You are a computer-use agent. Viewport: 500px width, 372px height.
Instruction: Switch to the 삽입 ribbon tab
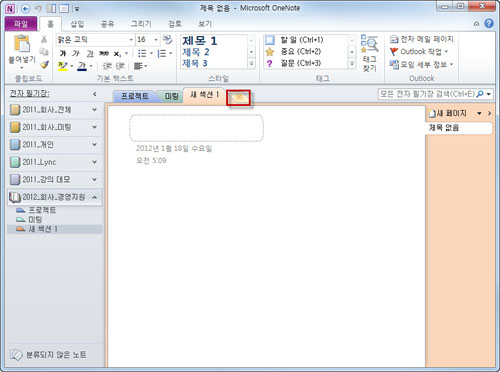(77, 24)
